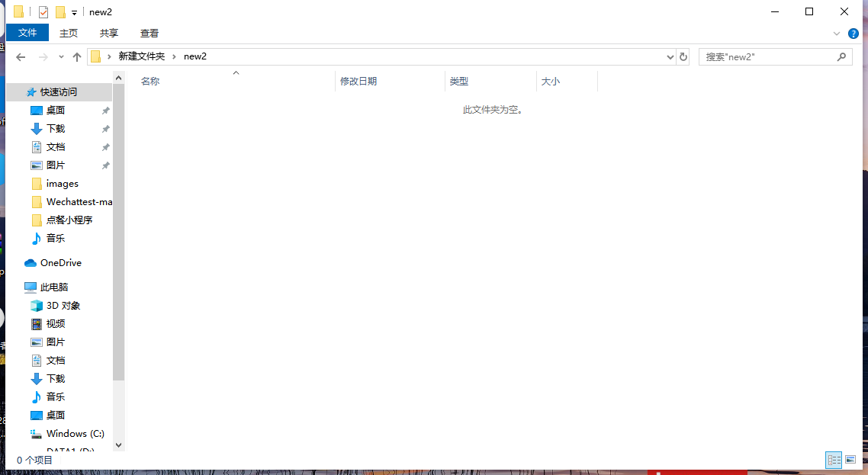Open the 文件 menu
This screenshot has width=868, height=475.
coord(27,33)
